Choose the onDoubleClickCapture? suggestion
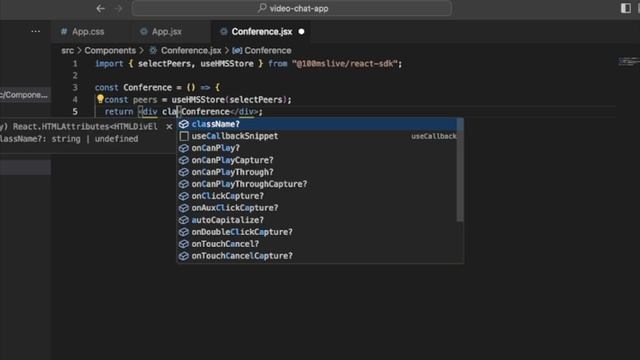The image size is (640, 360). point(318,232)
